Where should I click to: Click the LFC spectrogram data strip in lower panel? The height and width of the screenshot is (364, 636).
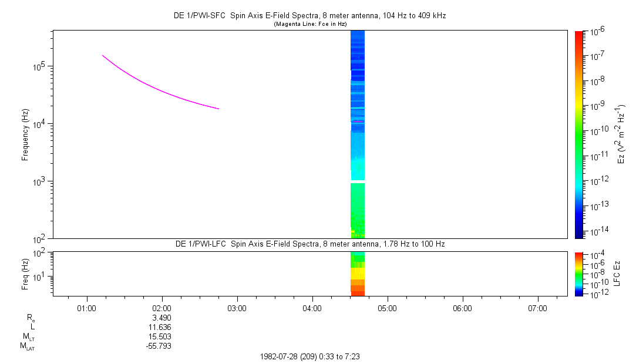358,274
